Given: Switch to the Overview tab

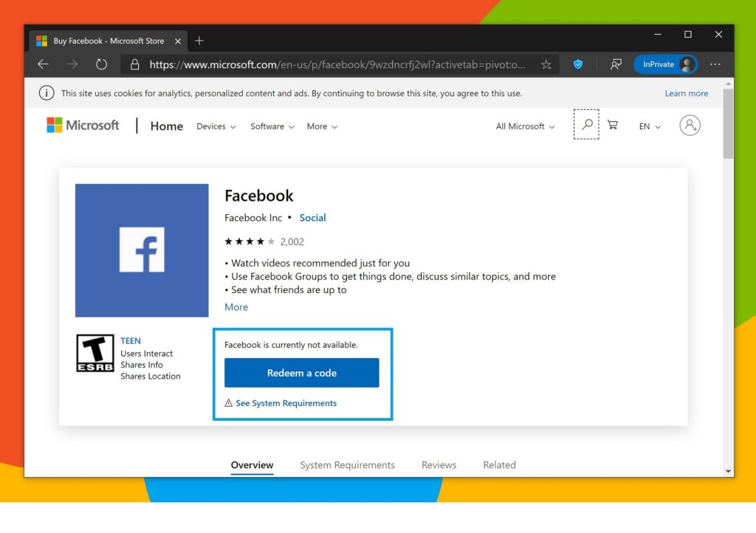Looking at the screenshot, I should (x=252, y=465).
